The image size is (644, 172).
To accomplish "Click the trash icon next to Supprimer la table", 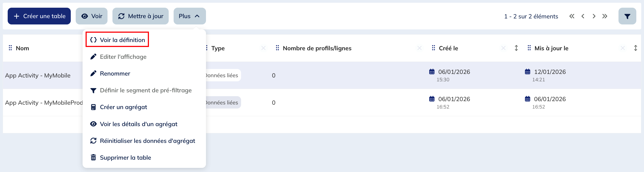I will 94,157.
